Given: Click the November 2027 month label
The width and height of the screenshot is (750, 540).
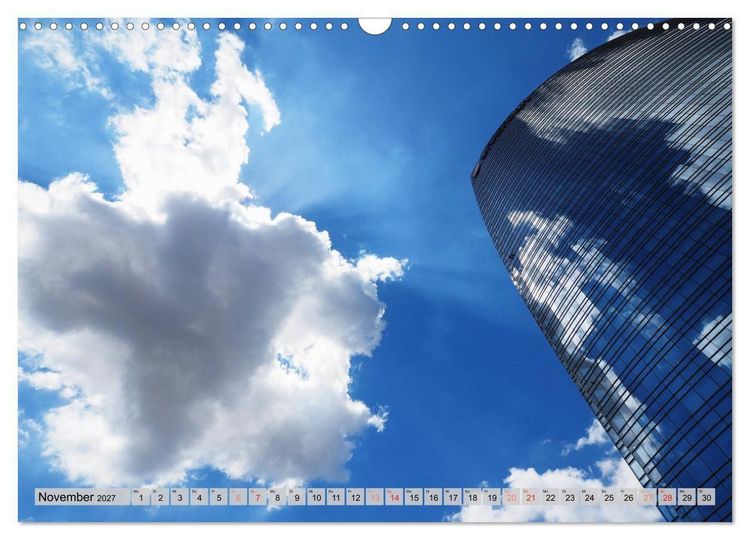Looking at the screenshot, I should pos(77,497).
